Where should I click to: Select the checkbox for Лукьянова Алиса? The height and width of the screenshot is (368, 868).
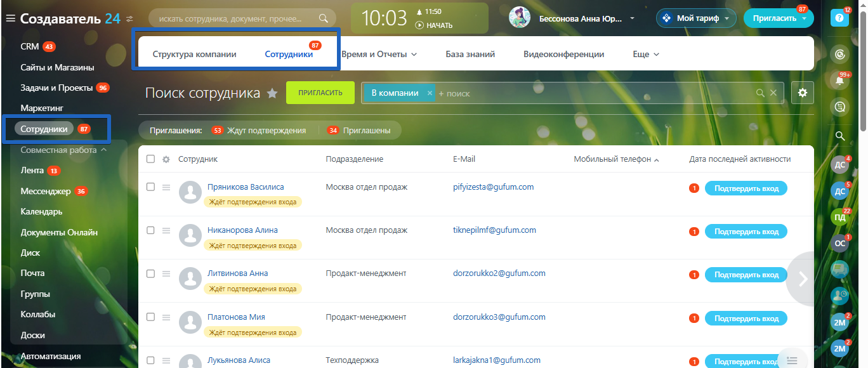click(x=150, y=360)
